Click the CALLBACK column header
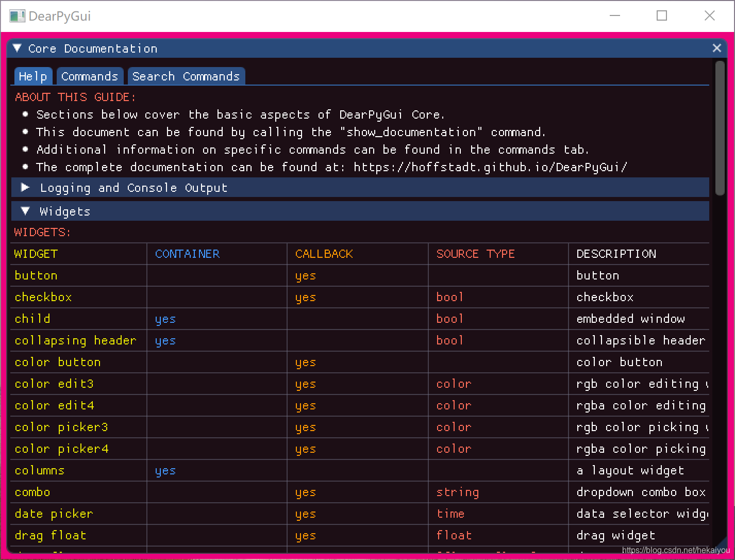735x560 pixels. [x=324, y=254]
